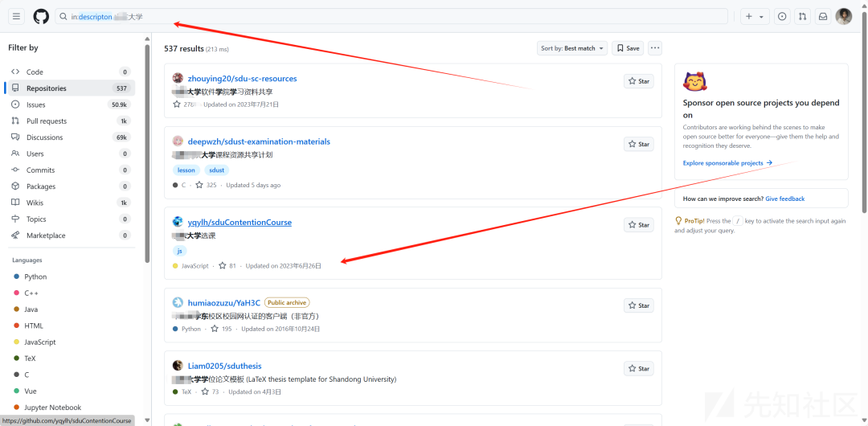Open Give feedback link
This screenshot has height=426, width=868.
pyautogui.click(x=785, y=199)
